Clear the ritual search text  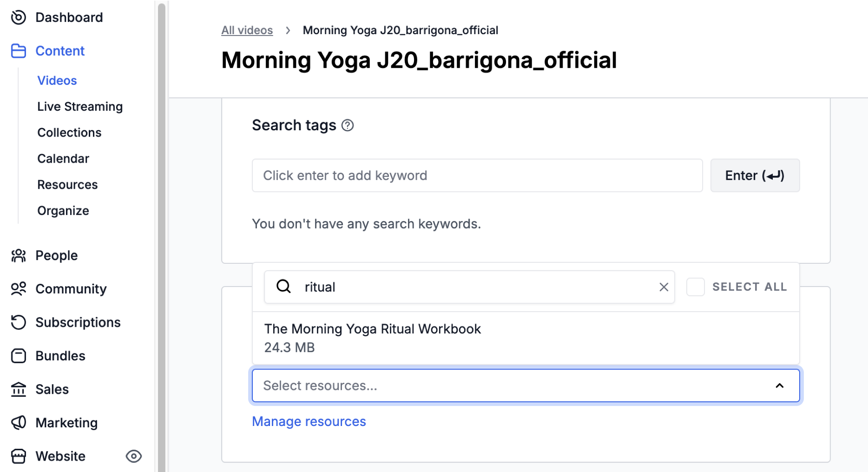664,287
